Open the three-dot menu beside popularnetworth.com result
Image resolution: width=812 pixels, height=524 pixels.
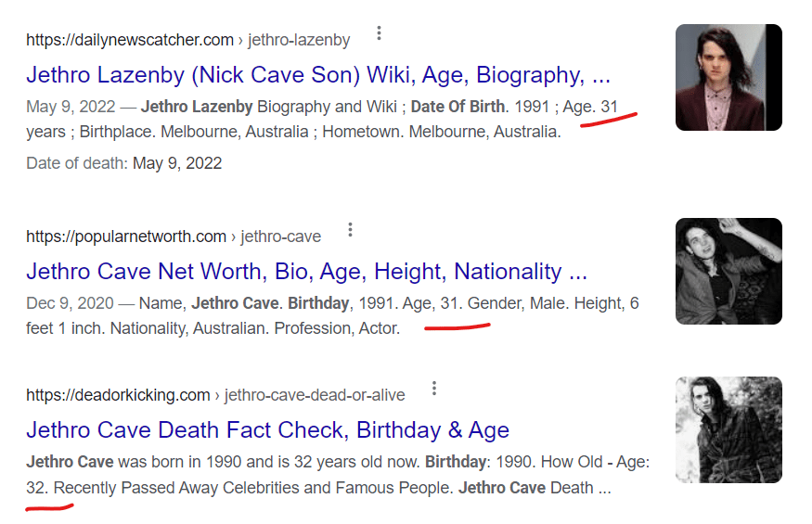tap(350, 230)
